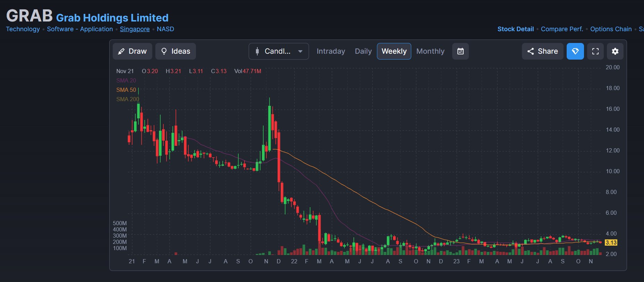Open the date range calendar icon
The width and height of the screenshot is (644, 282).
point(461,51)
